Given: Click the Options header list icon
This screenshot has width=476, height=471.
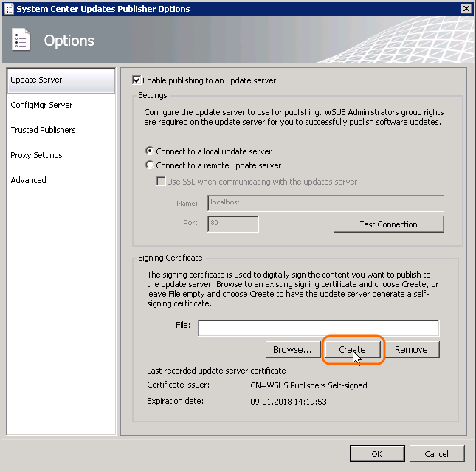Looking at the screenshot, I should (x=21, y=41).
